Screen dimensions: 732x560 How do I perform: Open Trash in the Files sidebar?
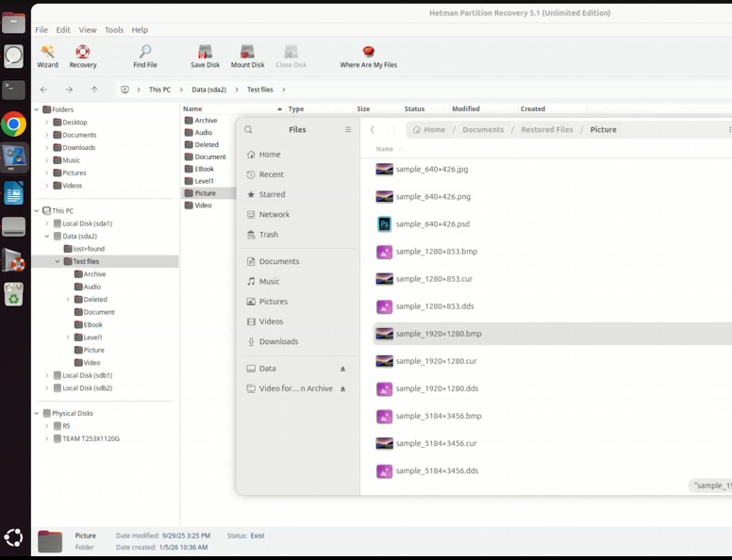pos(269,235)
